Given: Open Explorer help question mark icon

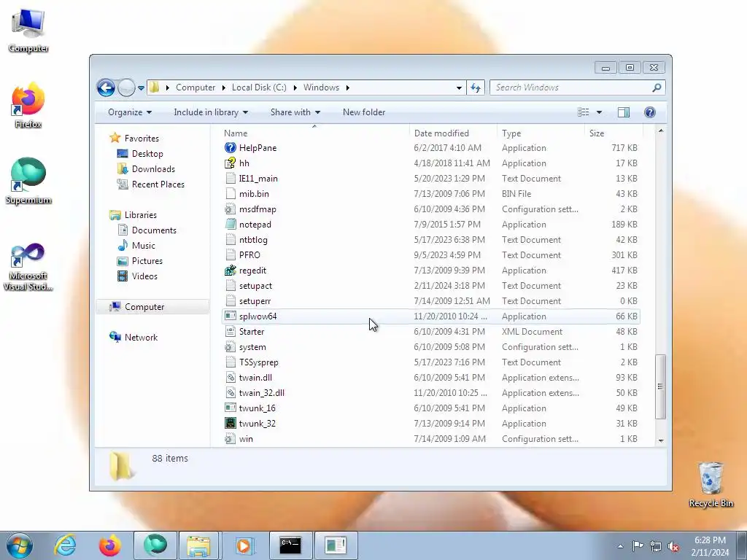Looking at the screenshot, I should 650,112.
